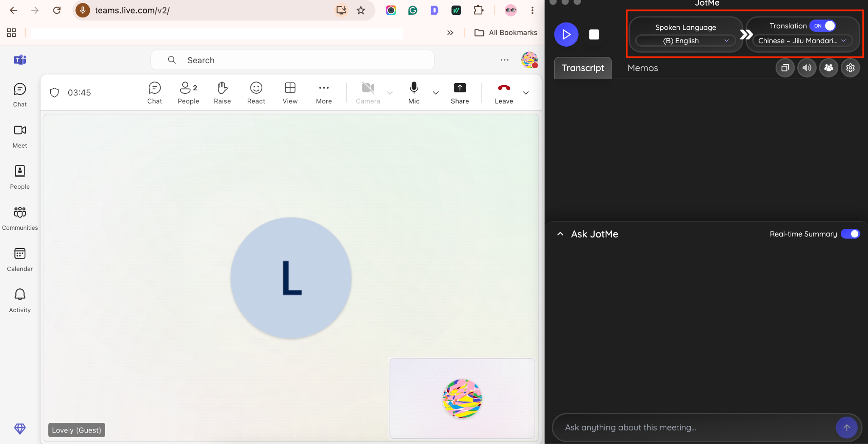Focus the Teams Search box
This screenshot has height=444, width=868.
tap(292, 60)
